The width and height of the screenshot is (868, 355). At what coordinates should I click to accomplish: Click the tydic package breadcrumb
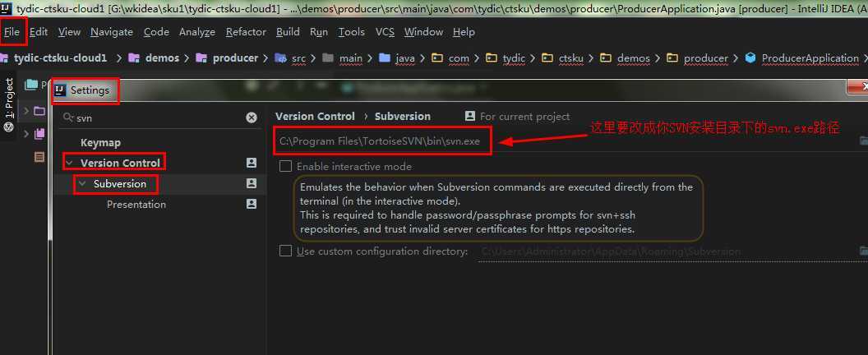514,58
